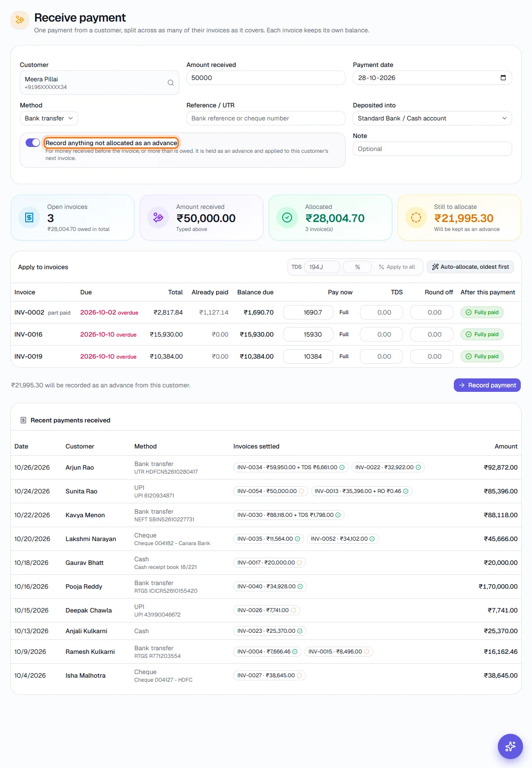532x768 pixels.
Task: Click the receipt icon beside Recent payments received
Action: click(x=23, y=420)
